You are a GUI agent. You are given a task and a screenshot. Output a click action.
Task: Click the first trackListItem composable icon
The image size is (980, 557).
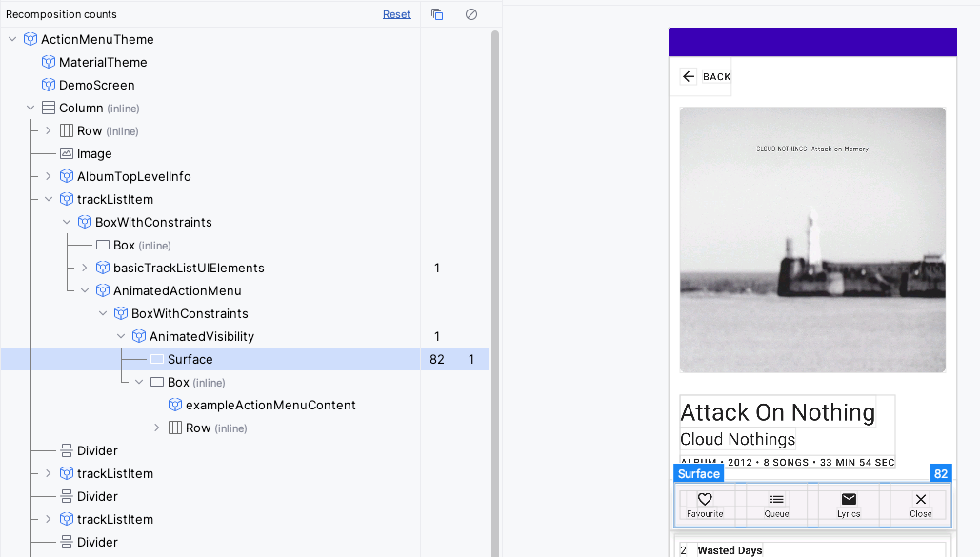pos(67,199)
